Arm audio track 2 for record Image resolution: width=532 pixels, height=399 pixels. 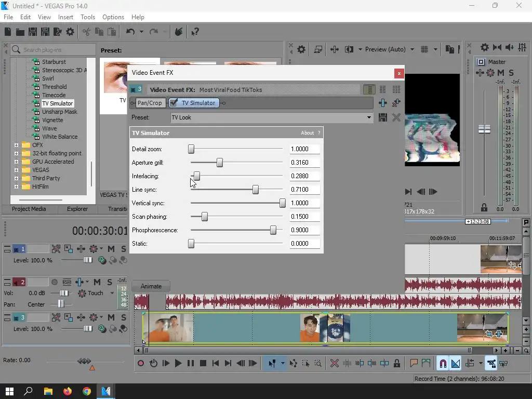[x=54, y=282]
